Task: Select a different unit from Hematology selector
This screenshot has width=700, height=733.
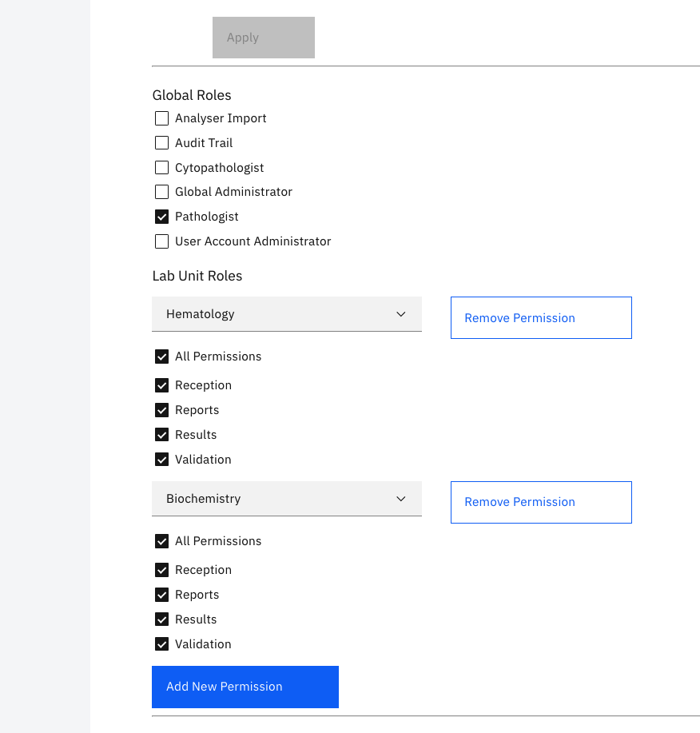Action: pyautogui.click(x=286, y=313)
